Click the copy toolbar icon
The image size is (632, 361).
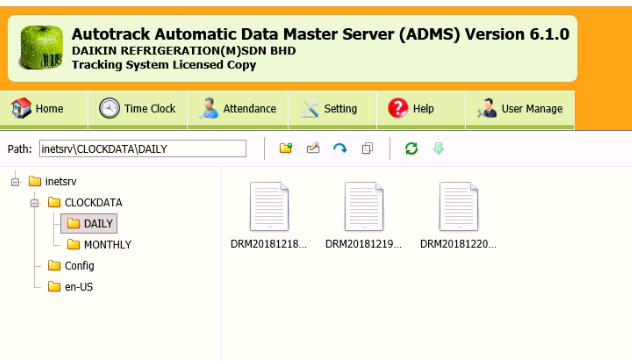pos(367,148)
